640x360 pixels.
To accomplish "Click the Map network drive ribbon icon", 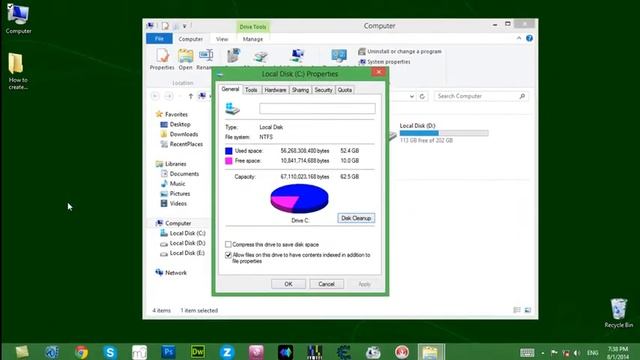I will point(260,57).
